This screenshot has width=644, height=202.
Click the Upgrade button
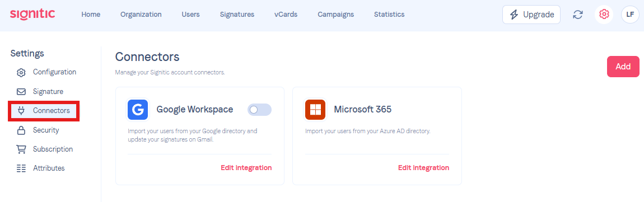click(x=531, y=15)
